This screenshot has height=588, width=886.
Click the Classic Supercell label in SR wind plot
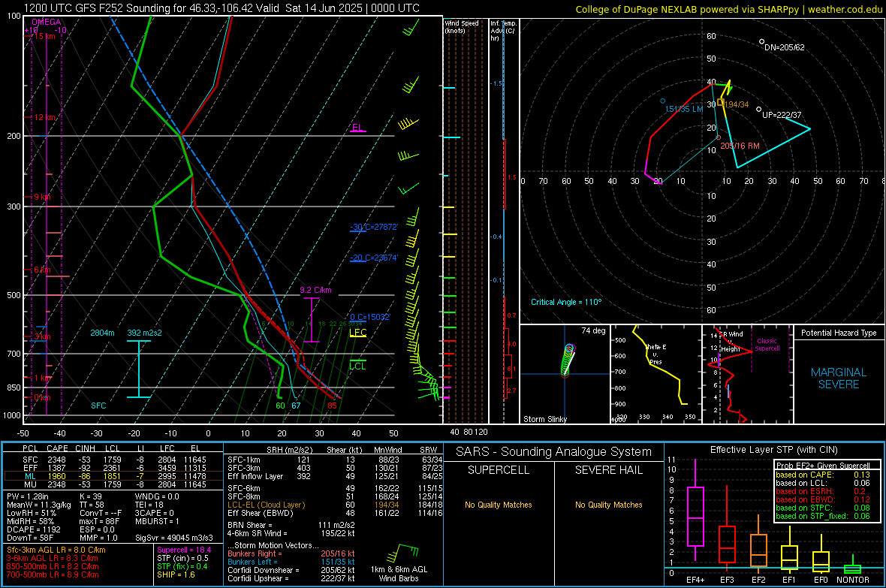(x=767, y=345)
